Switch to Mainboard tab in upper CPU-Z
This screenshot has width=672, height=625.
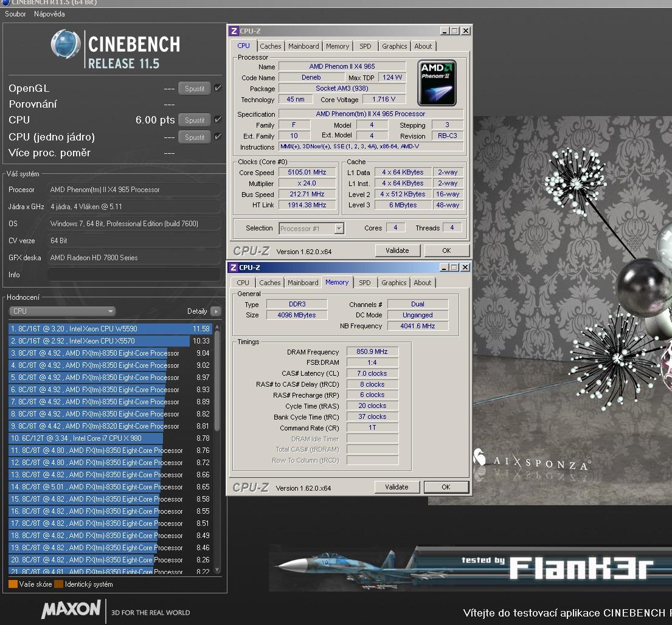303,46
